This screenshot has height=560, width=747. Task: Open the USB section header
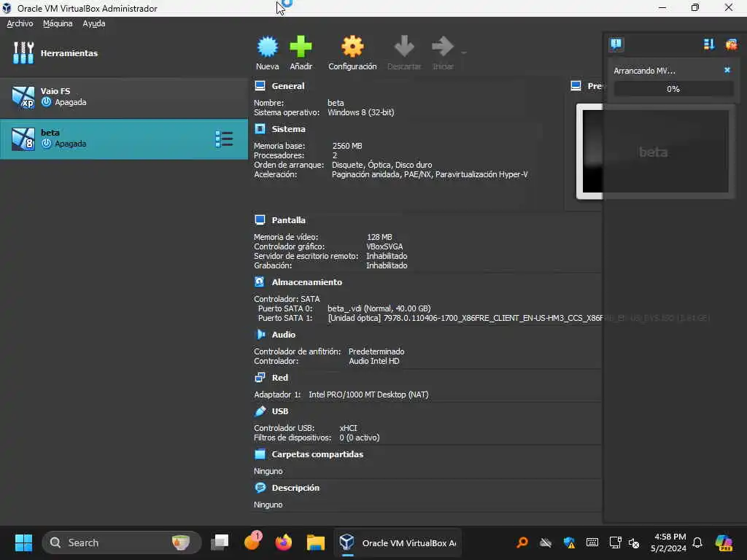279,411
